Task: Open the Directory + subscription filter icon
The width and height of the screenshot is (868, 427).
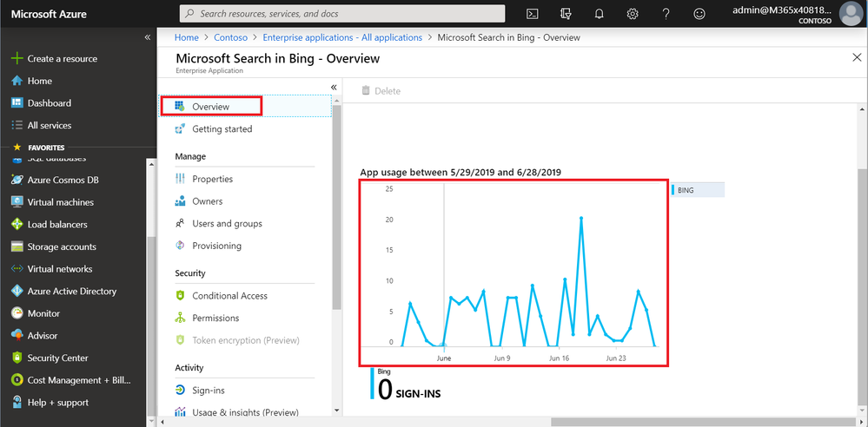Action: 565,14
